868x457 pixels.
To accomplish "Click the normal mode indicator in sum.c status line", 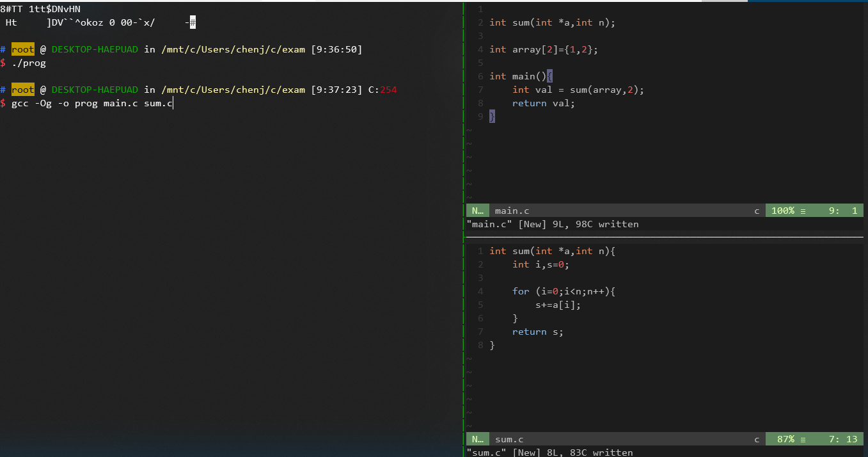I will click(478, 439).
